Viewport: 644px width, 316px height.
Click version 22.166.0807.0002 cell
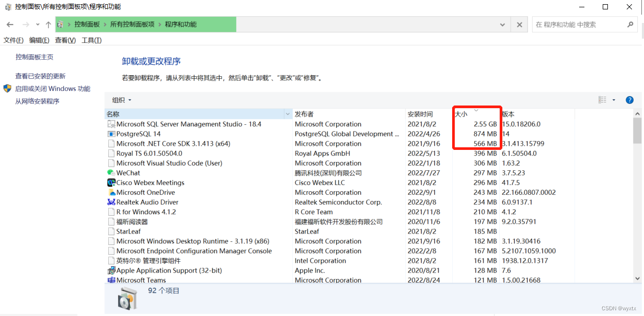529,193
